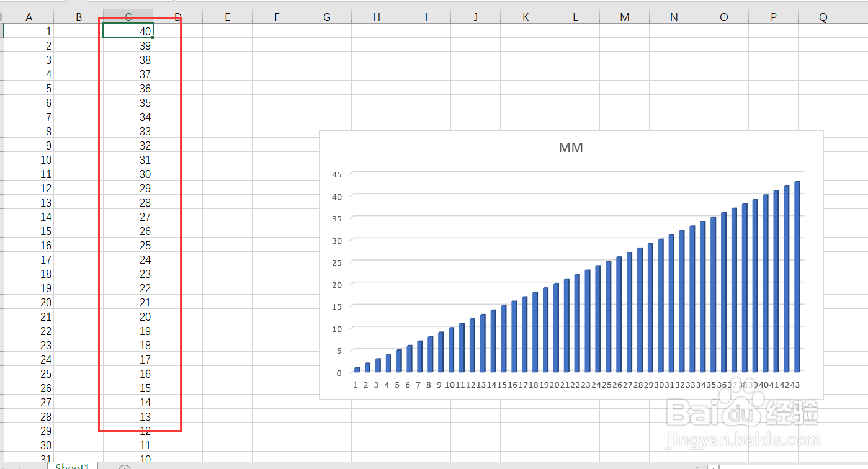
Task: Select column C header
Action: point(128,17)
